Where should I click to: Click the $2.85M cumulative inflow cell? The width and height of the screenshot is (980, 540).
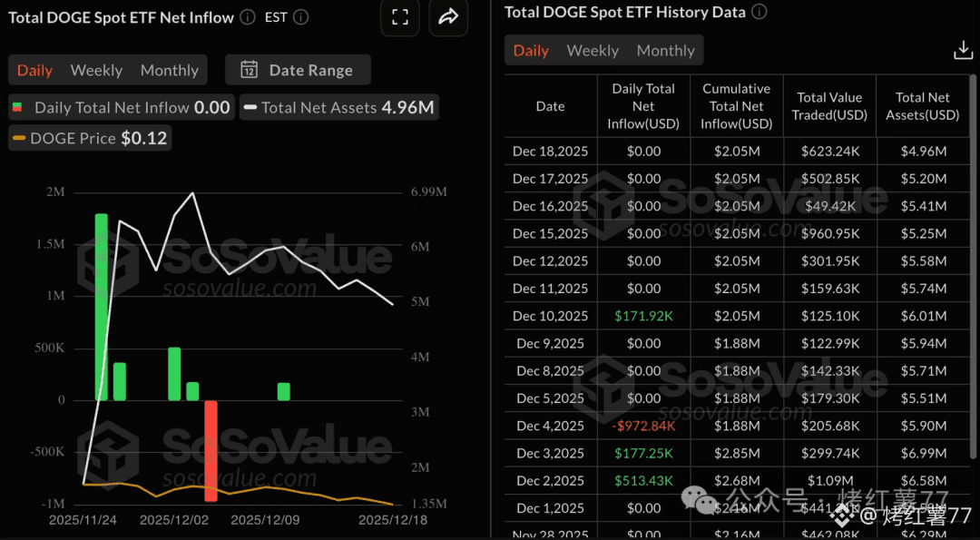point(736,454)
